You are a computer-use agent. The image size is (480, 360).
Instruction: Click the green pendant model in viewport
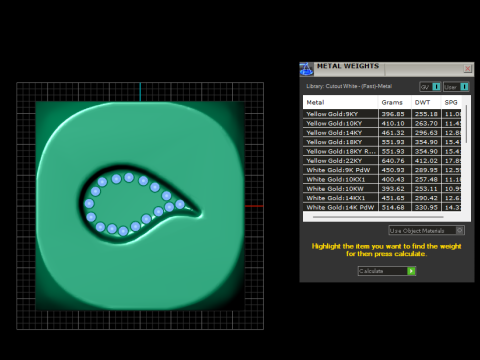coord(140,206)
